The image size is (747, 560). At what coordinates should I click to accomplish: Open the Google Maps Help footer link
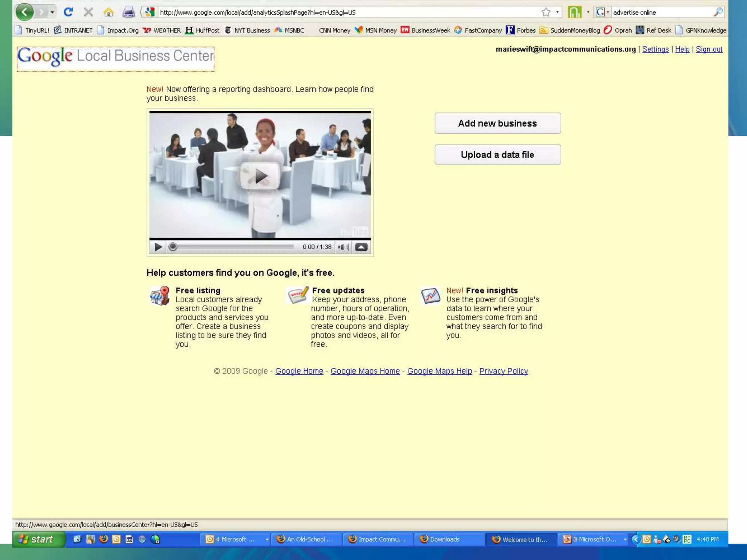[x=440, y=371]
